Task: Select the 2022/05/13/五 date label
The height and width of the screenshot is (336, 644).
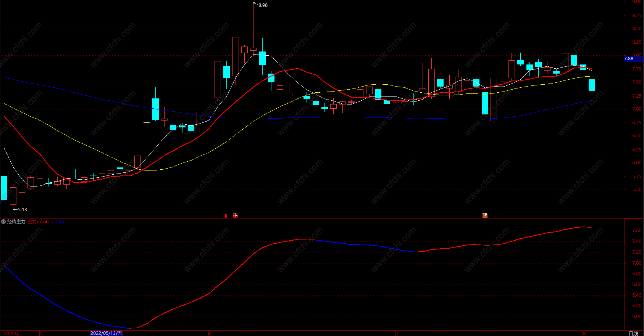Action: (x=107, y=333)
